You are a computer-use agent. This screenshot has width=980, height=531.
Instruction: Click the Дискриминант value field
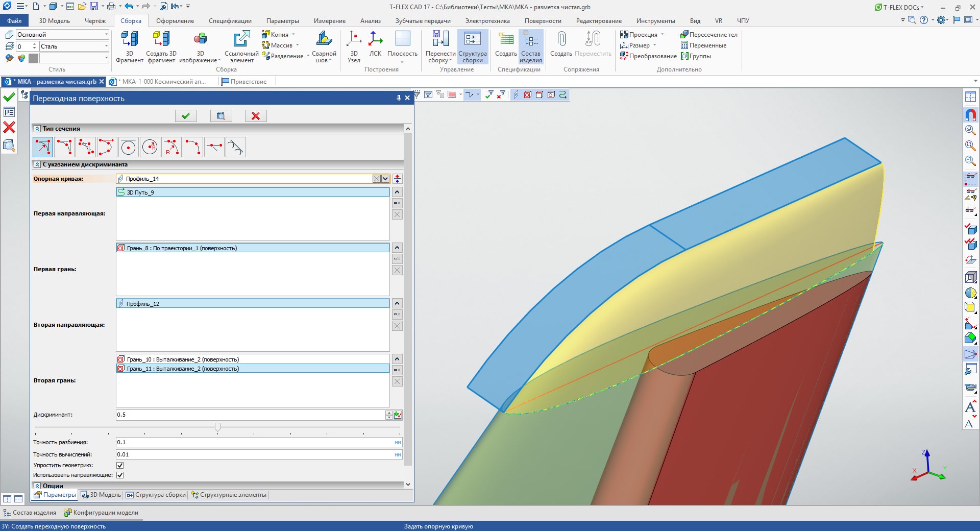[x=250, y=415]
